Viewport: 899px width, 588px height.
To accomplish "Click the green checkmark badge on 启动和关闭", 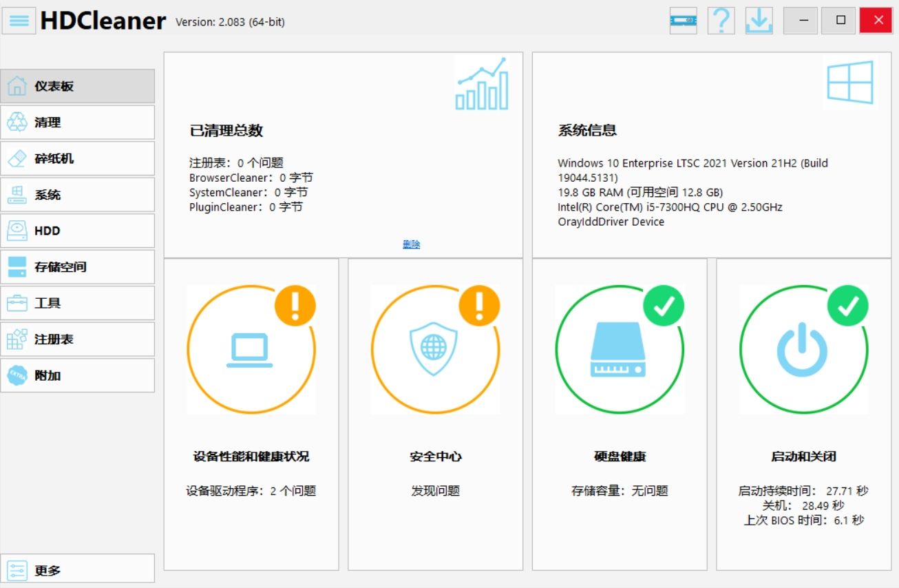I will 847,305.
